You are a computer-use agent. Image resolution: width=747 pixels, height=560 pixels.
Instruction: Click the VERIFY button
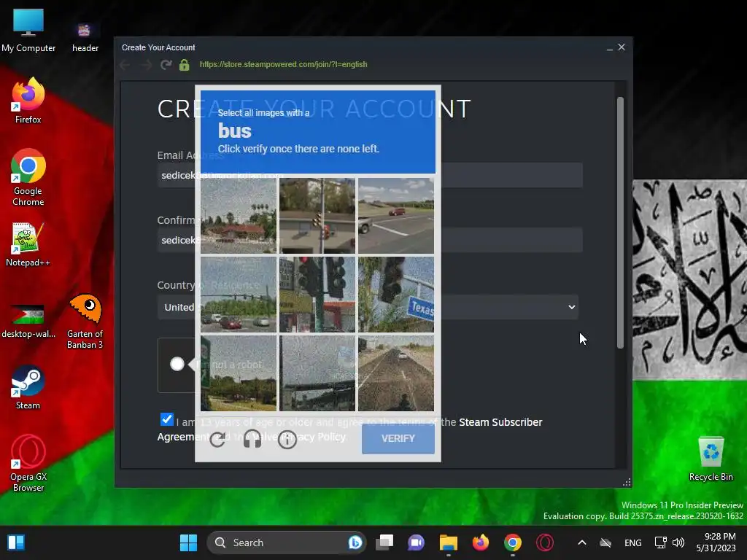click(398, 438)
